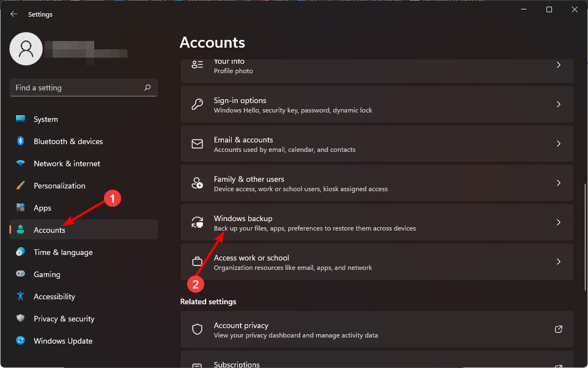Image resolution: width=588 pixels, height=368 pixels.
Task: Click the back arrow icon in Settings
Action: [14, 14]
